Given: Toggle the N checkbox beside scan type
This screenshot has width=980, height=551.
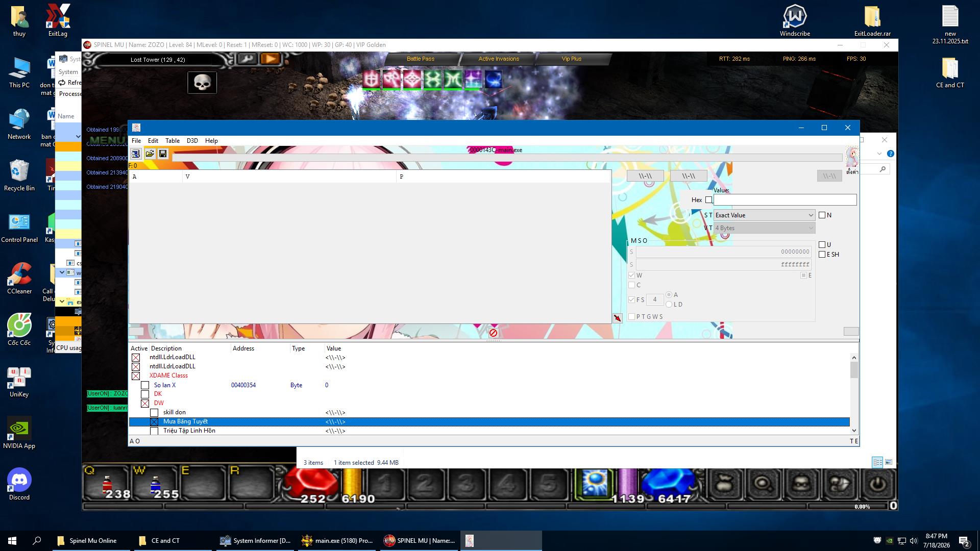Looking at the screenshot, I should pos(822,215).
